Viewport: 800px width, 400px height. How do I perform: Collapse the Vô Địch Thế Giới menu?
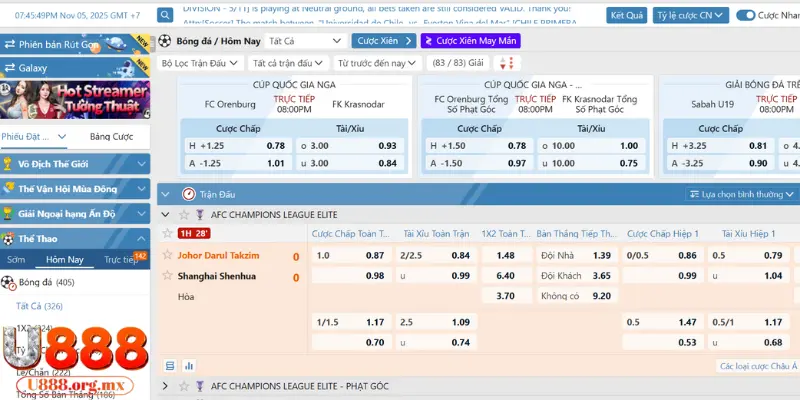[142, 163]
